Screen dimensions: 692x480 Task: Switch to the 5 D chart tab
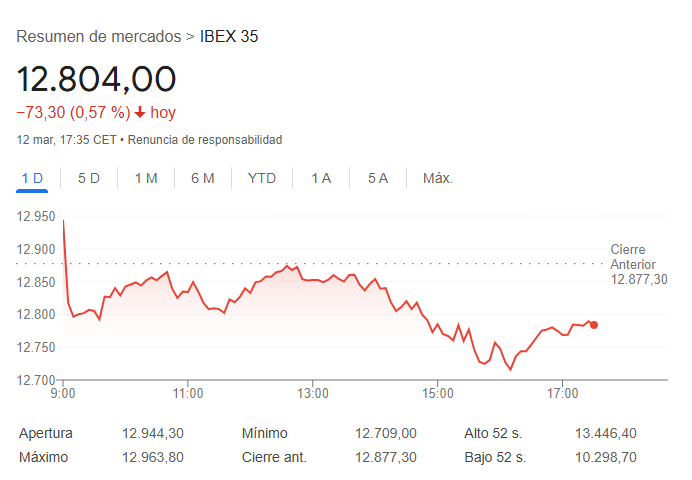click(89, 179)
